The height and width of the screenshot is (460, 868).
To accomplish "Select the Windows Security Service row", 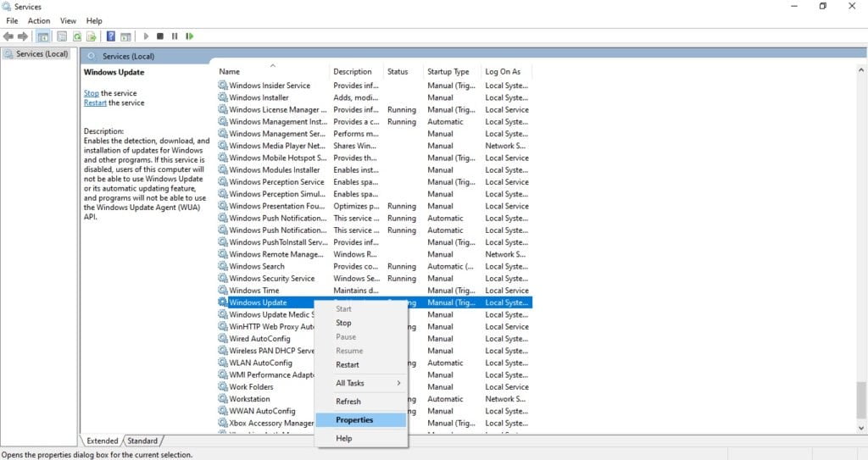I will coord(374,279).
